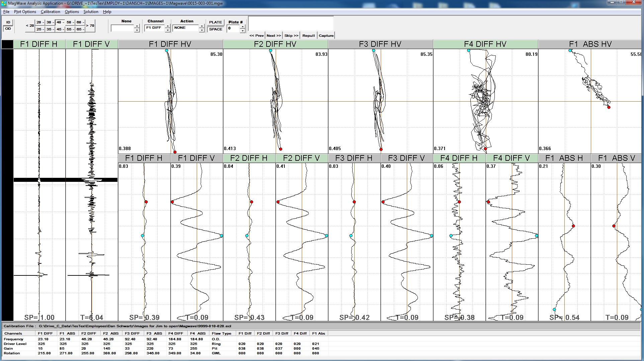Select the '> 70' percent range button

(x=90, y=25)
